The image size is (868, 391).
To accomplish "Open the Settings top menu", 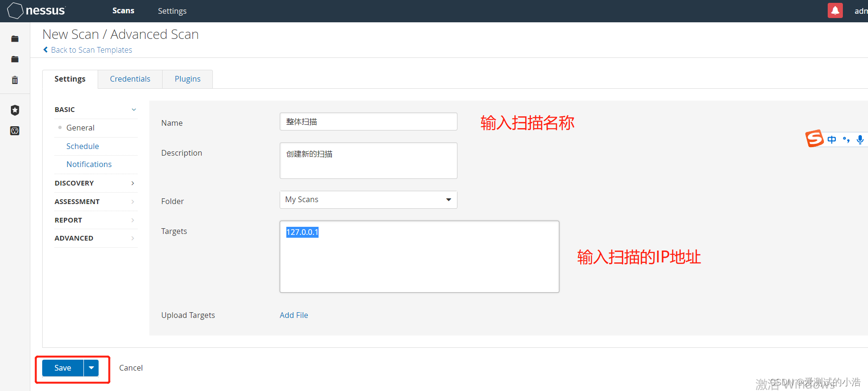I will click(x=172, y=10).
